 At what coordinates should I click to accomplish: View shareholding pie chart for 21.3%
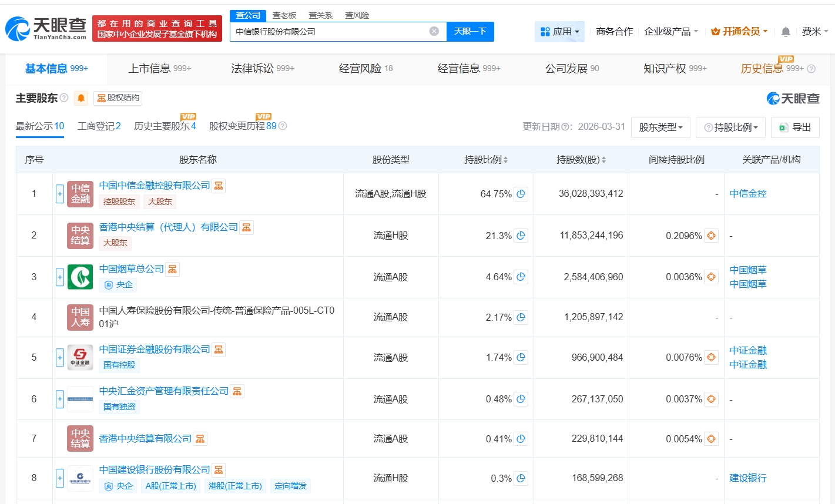click(x=521, y=236)
